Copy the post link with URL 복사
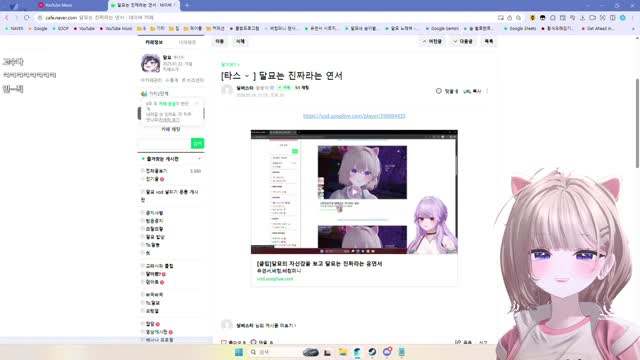 (472, 91)
